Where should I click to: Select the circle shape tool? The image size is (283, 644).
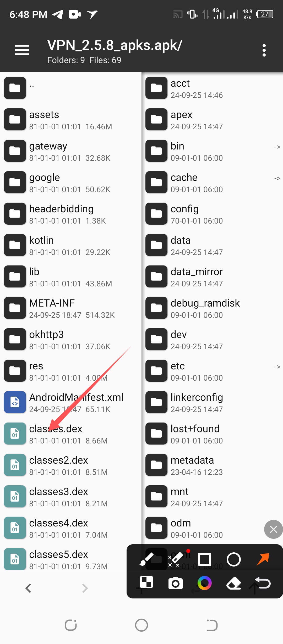(x=234, y=559)
